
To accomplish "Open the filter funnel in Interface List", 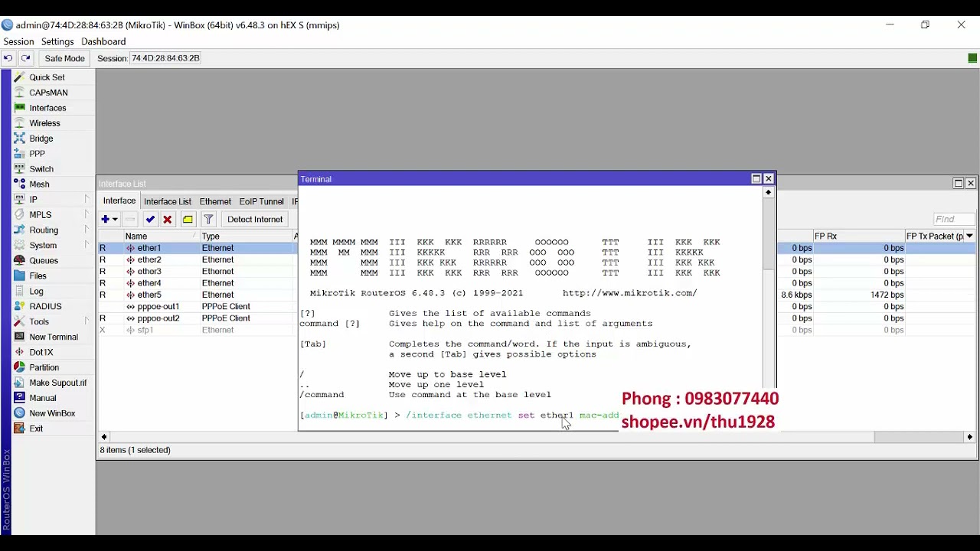I will point(208,220).
